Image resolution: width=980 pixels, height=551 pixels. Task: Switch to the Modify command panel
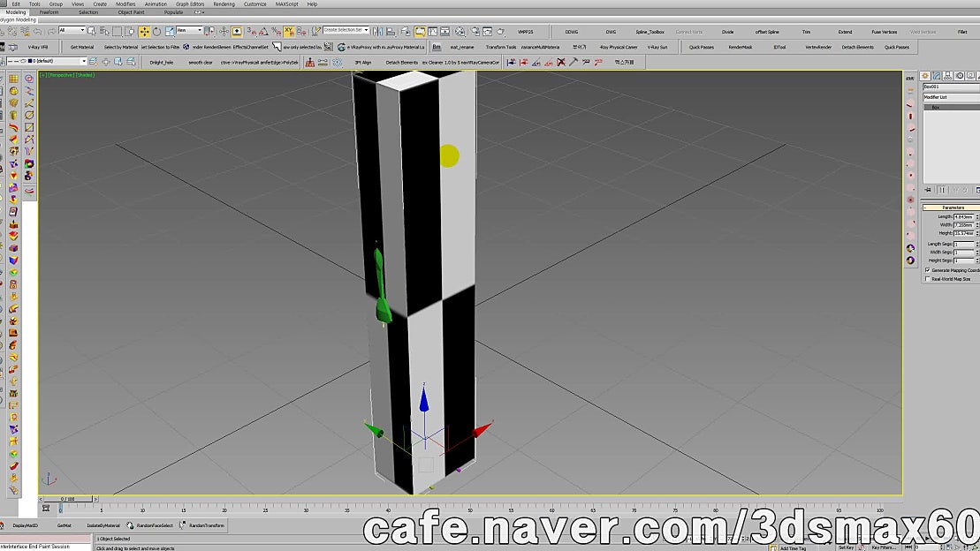[936, 76]
